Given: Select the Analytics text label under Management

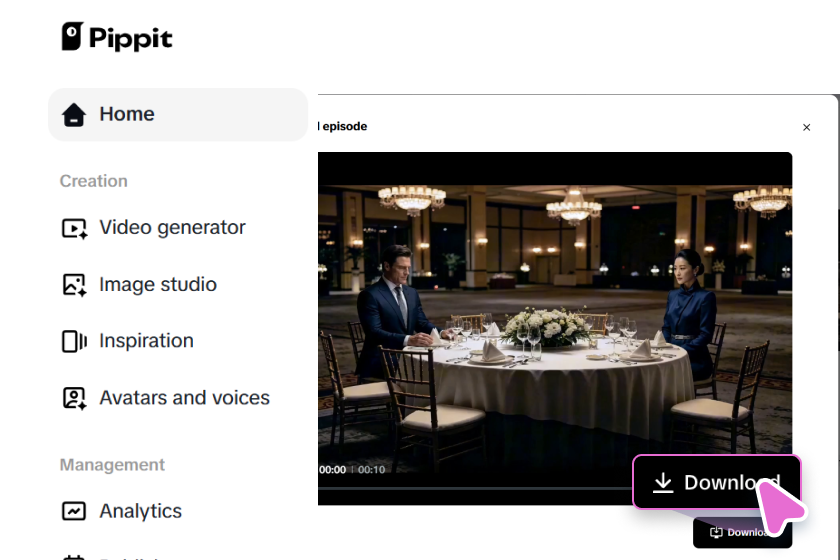Looking at the screenshot, I should pos(140,511).
